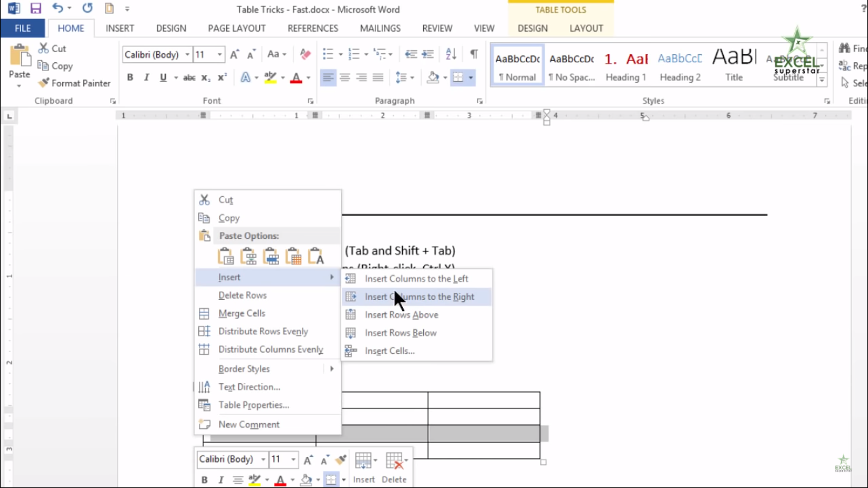868x488 pixels.
Task: Click the last paste option Keep Text Only
Action: coord(316,256)
